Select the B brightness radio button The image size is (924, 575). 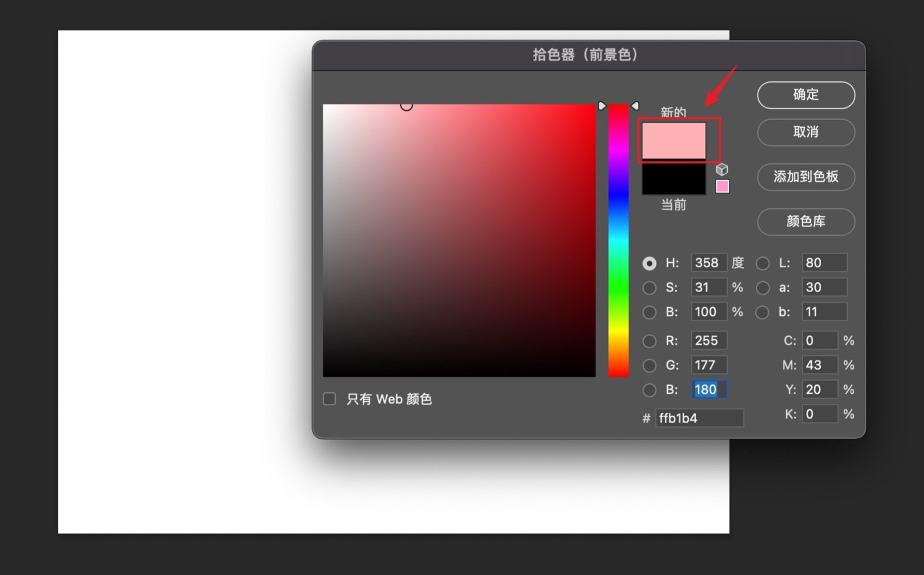coord(649,312)
